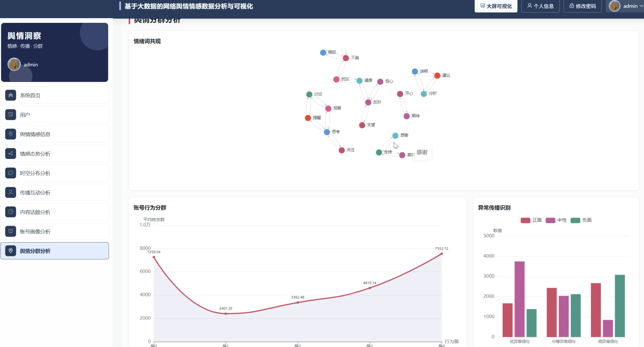This screenshot has height=347, width=644.
Task: Click the orange 提醒 node
Action: click(x=308, y=118)
